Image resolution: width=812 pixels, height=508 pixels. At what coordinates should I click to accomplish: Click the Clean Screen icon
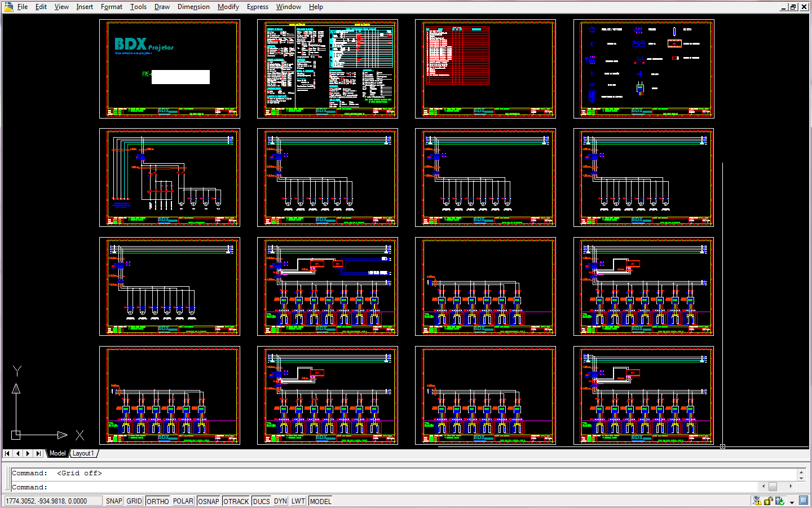tap(804, 500)
